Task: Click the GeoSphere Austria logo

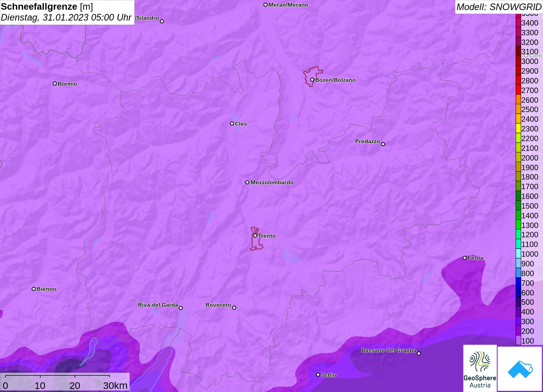Action: pyautogui.click(x=480, y=368)
